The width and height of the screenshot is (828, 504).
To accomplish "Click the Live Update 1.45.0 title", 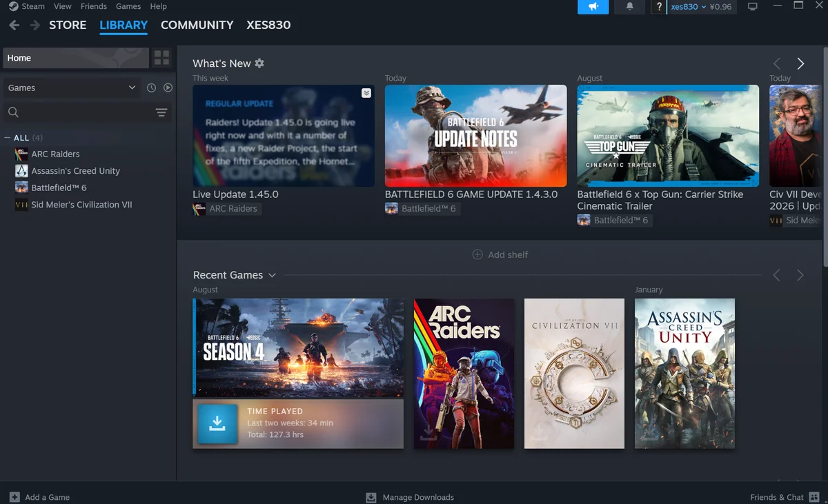I will point(235,194).
